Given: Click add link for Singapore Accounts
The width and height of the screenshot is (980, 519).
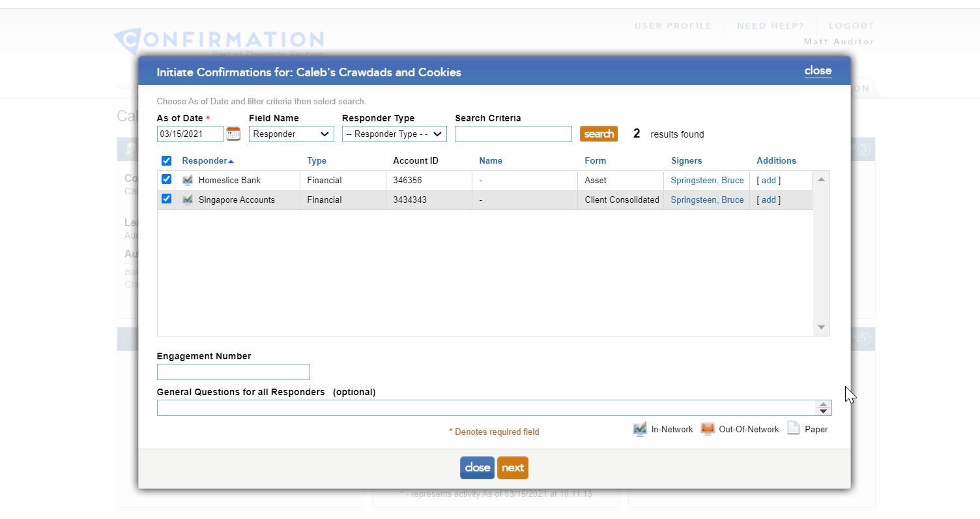Looking at the screenshot, I should click(768, 200).
